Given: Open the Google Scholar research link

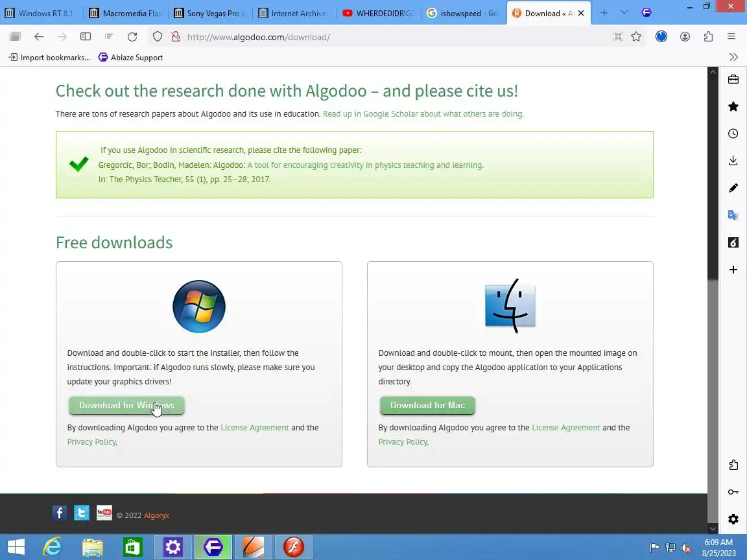Looking at the screenshot, I should point(423,114).
